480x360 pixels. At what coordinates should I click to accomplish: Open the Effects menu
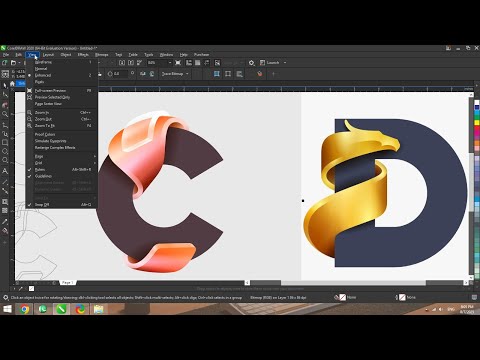point(83,54)
